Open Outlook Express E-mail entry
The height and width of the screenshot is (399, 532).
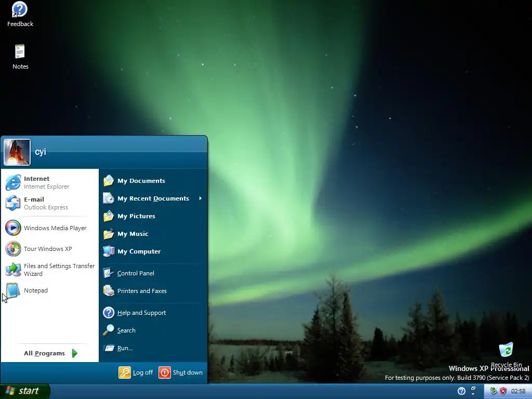(49, 203)
